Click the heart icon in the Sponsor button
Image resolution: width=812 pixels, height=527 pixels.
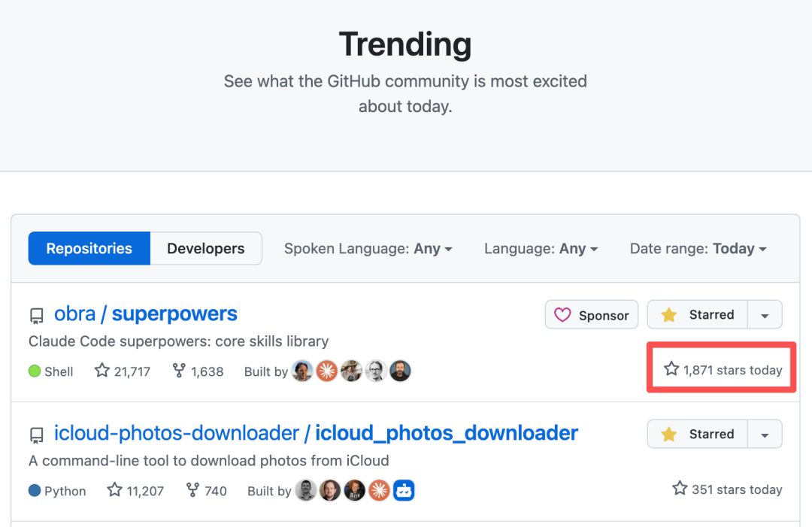click(x=562, y=314)
